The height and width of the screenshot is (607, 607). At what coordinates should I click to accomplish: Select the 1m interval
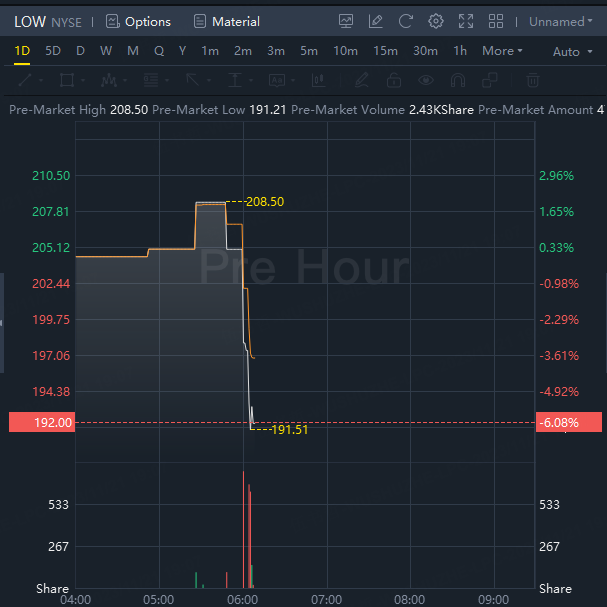coord(210,51)
